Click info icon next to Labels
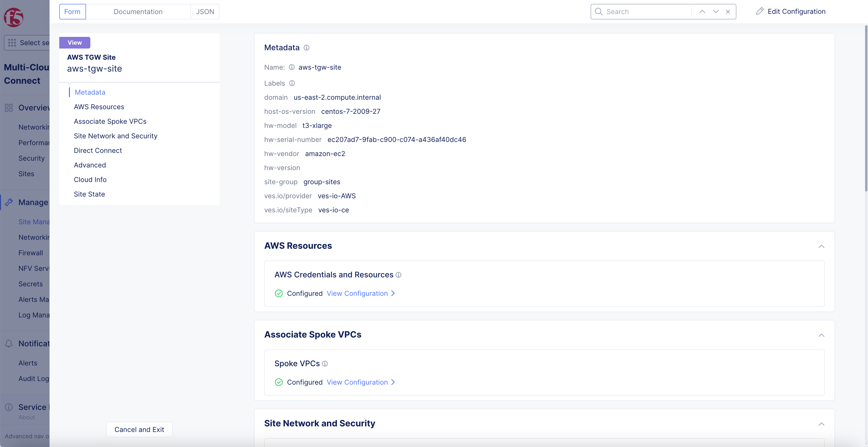The height and width of the screenshot is (447, 868). click(x=292, y=83)
